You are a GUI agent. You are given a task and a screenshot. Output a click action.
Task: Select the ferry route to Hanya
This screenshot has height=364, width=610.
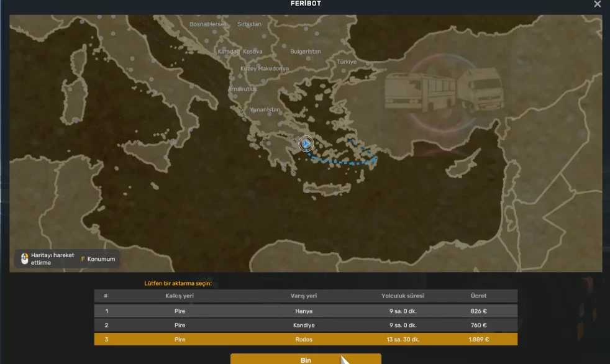(304, 311)
